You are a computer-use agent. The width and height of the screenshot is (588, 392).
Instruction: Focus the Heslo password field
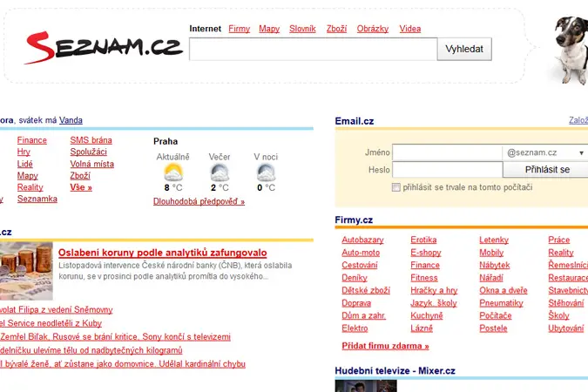[x=448, y=170]
